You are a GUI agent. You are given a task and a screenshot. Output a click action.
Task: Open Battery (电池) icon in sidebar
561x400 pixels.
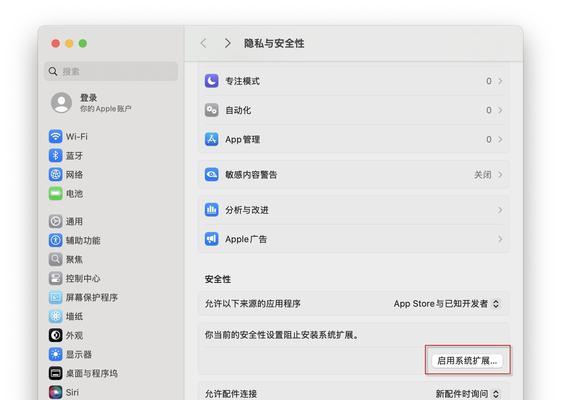55,194
